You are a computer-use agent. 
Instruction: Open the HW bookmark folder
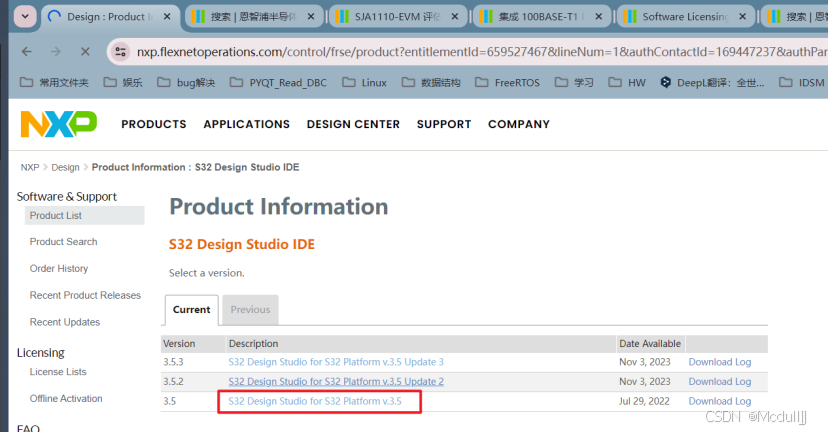pyautogui.click(x=627, y=82)
